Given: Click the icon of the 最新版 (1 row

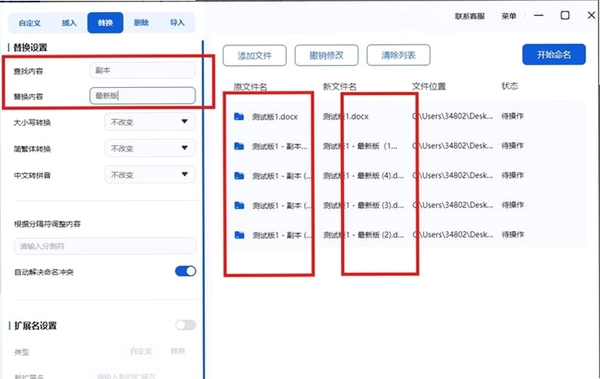Looking at the screenshot, I should pyautogui.click(x=239, y=146).
